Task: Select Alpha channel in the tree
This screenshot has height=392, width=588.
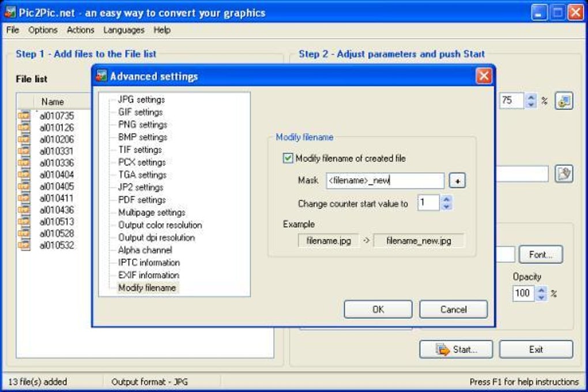Action: tap(145, 250)
